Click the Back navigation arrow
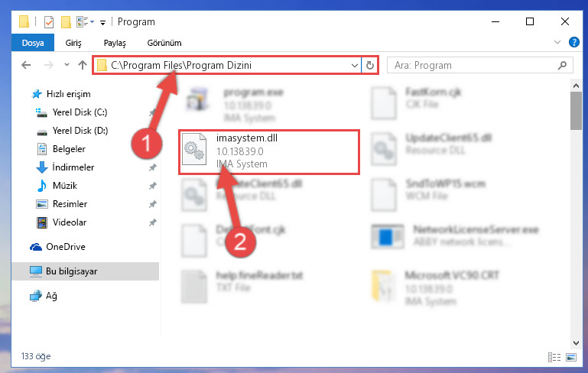The image size is (588, 373). coord(26,65)
